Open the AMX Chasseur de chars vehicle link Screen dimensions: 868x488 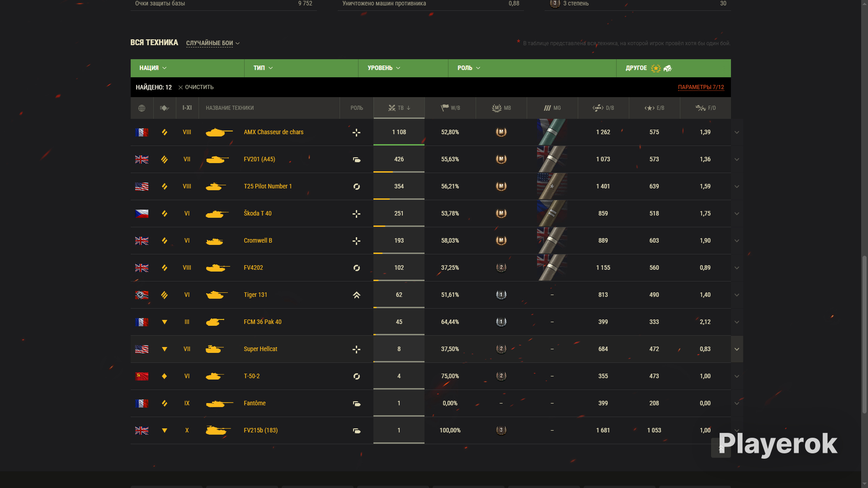pyautogui.click(x=273, y=132)
